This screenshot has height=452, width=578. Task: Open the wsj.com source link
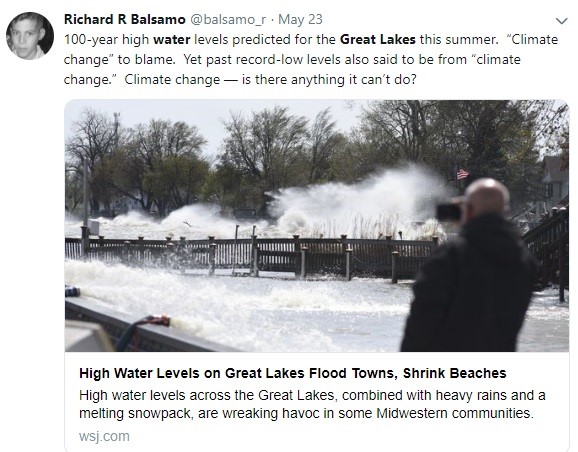(104, 436)
